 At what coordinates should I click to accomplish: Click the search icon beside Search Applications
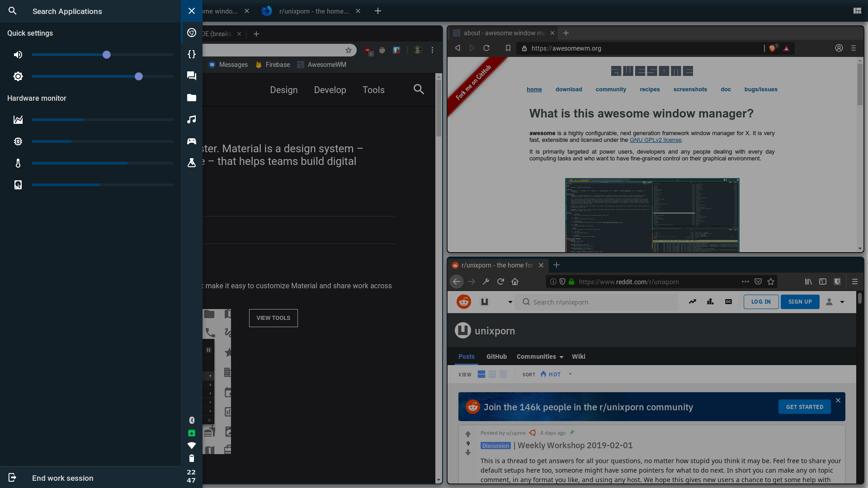tap(13, 11)
